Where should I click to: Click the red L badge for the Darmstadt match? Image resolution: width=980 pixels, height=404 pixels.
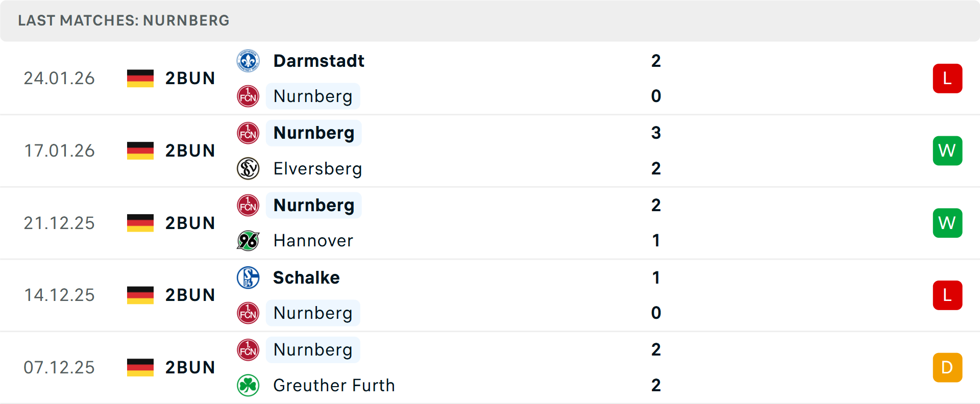click(x=947, y=78)
